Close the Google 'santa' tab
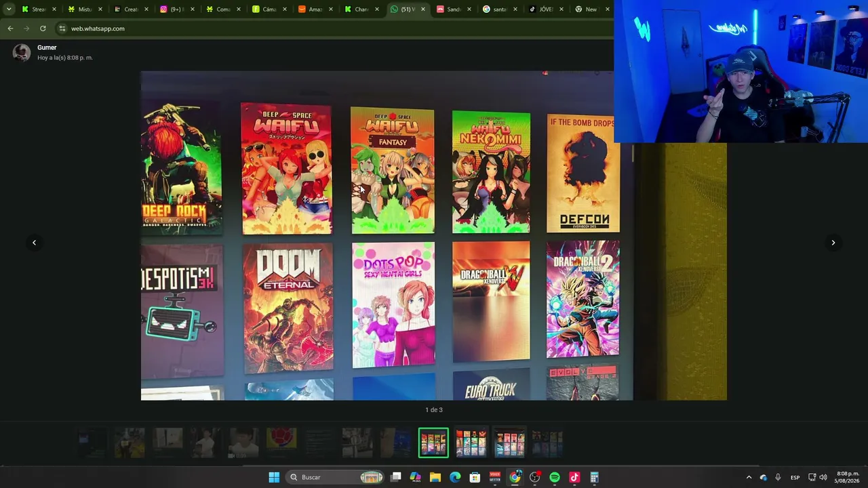Image resolution: width=868 pixels, height=488 pixels. tap(515, 9)
